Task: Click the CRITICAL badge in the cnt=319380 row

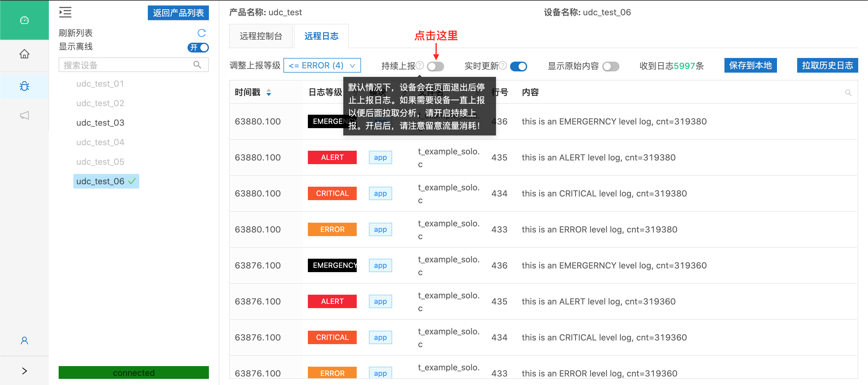Action: [x=332, y=193]
